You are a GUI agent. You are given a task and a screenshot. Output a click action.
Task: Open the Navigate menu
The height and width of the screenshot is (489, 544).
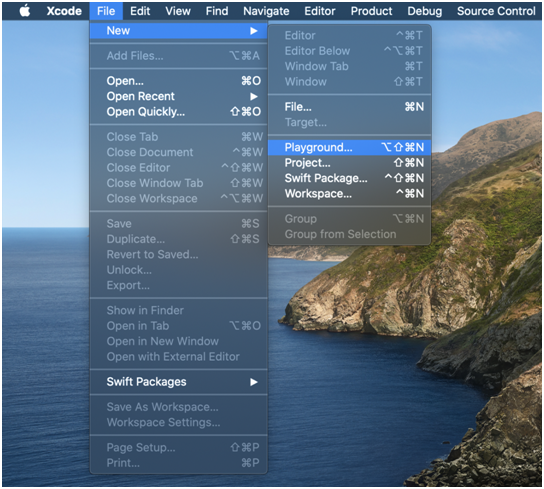click(x=266, y=11)
